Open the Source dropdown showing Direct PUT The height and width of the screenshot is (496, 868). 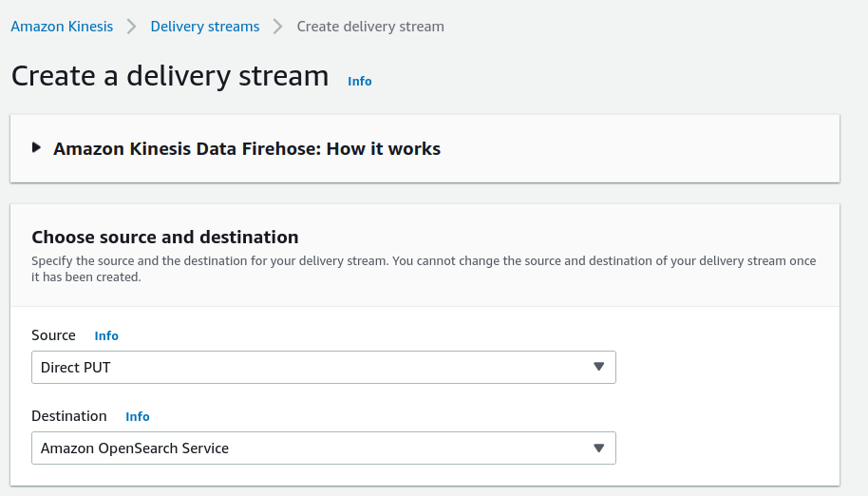coord(324,367)
